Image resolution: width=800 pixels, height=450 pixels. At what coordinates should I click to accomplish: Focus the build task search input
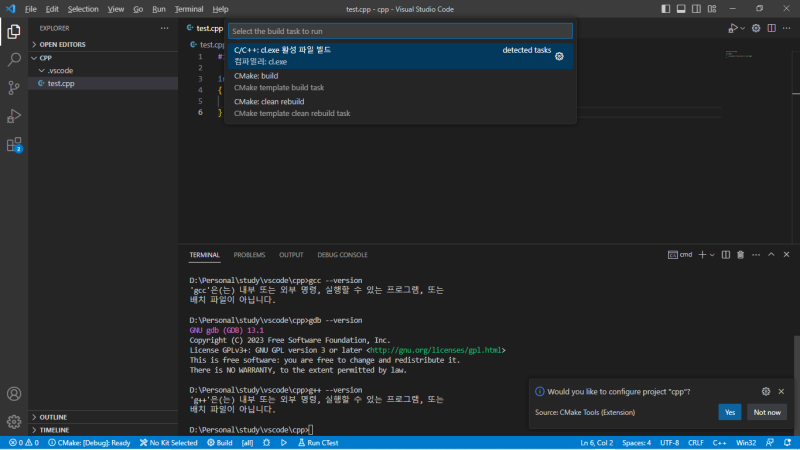(x=400, y=31)
